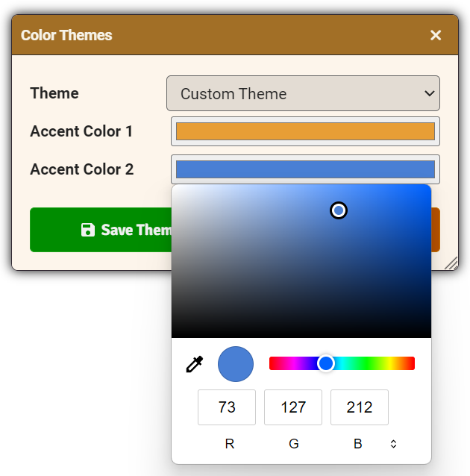Click the dialog resize grip corner
Viewport: 470px width, 476px height.
click(x=451, y=263)
